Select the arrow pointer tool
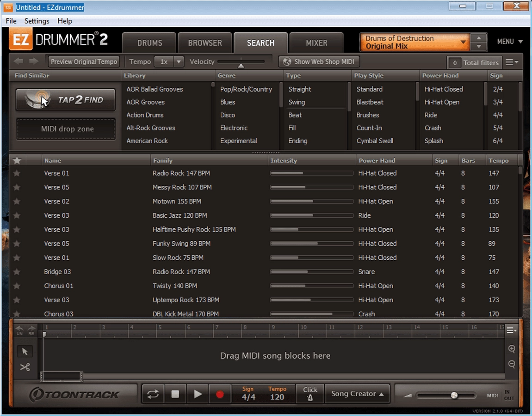This screenshot has width=532, height=416. [25, 351]
